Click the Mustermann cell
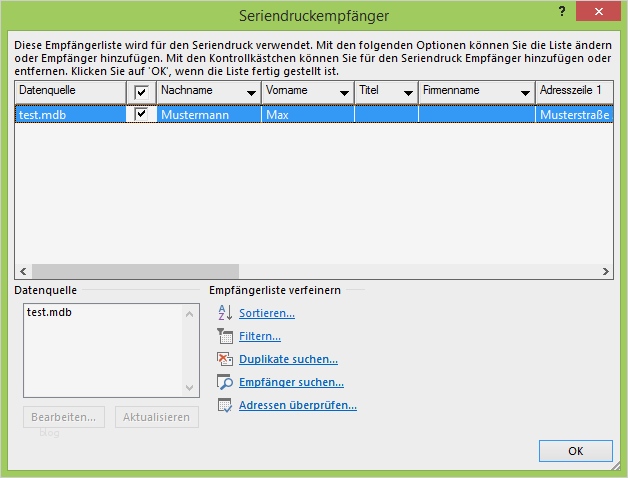The image size is (628, 478). click(x=209, y=115)
